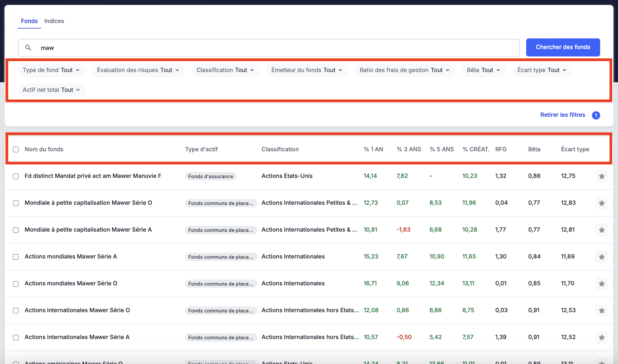Tick Actions internationales Mawer Série A checkbox
The width and height of the screenshot is (618, 364).
pos(16,337)
